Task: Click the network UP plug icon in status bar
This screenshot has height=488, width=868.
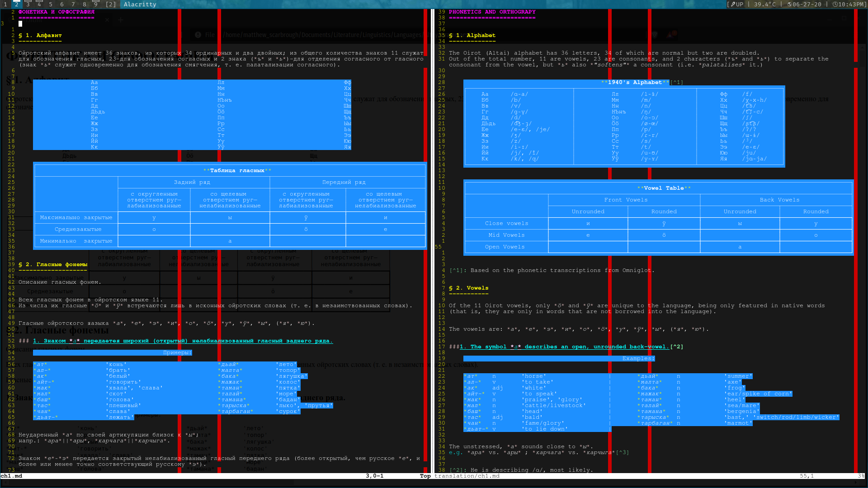Action: 733,5
